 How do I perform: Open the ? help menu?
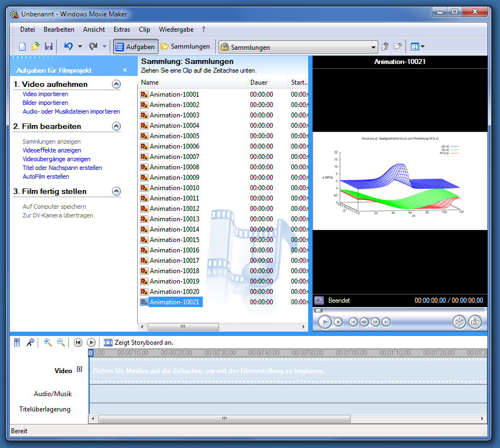(x=203, y=30)
